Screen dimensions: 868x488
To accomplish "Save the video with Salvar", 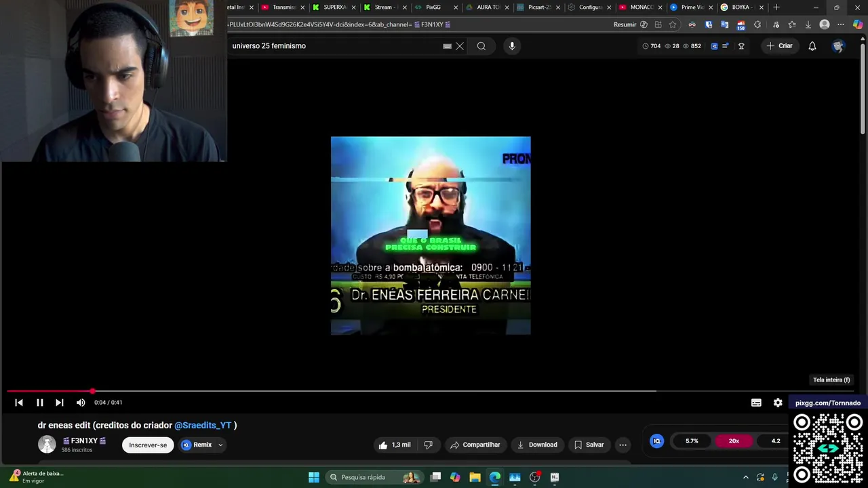I will (x=589, y=445).
